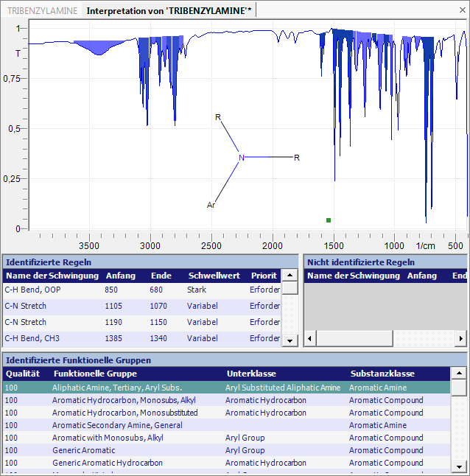The image size is (470, 476).
Task: Click the green marker below the spectrum
Action: pyautogui.click(x=329, y=220)
